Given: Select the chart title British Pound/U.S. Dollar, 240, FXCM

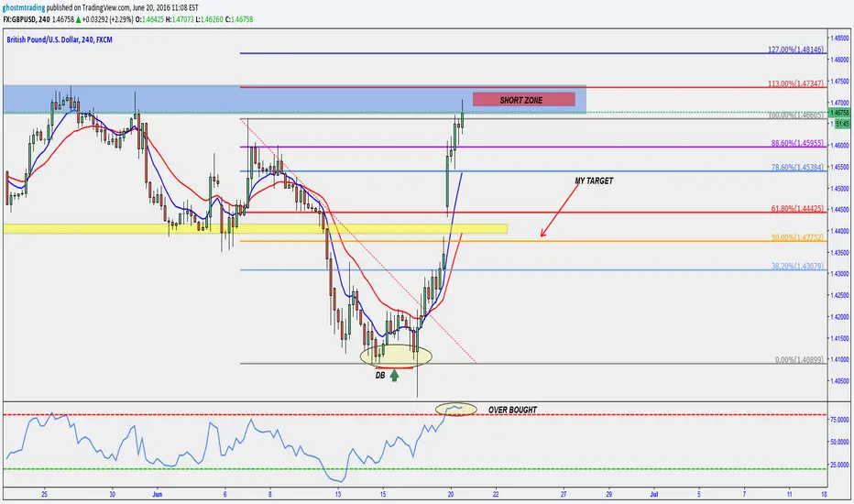Looking at the screenshot, I should 60,39.
